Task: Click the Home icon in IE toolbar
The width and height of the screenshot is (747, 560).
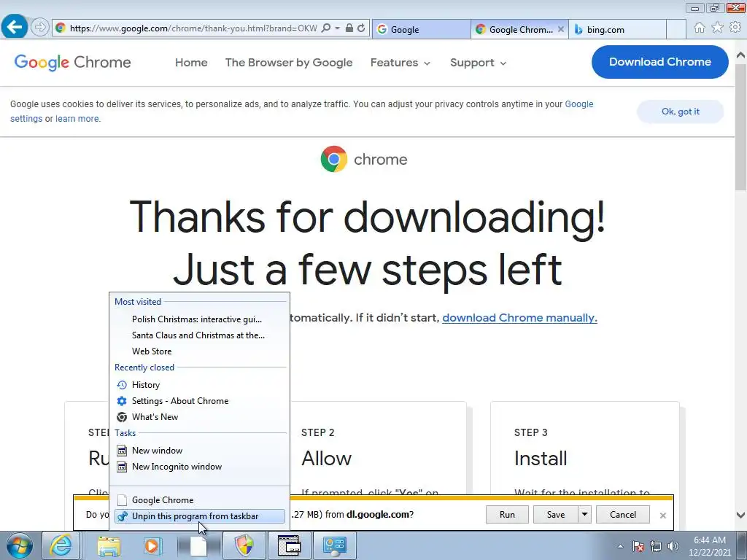Action: pyautogui.click(x=700, y=28)
